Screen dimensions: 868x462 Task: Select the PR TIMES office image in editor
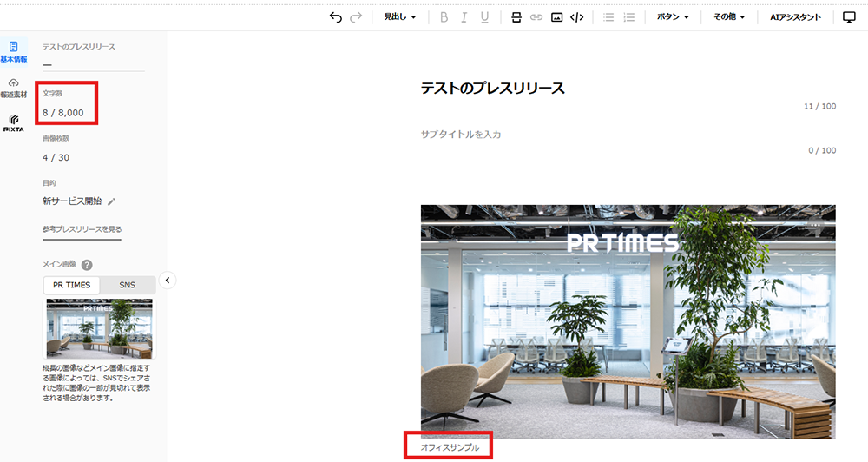[628, 322]
